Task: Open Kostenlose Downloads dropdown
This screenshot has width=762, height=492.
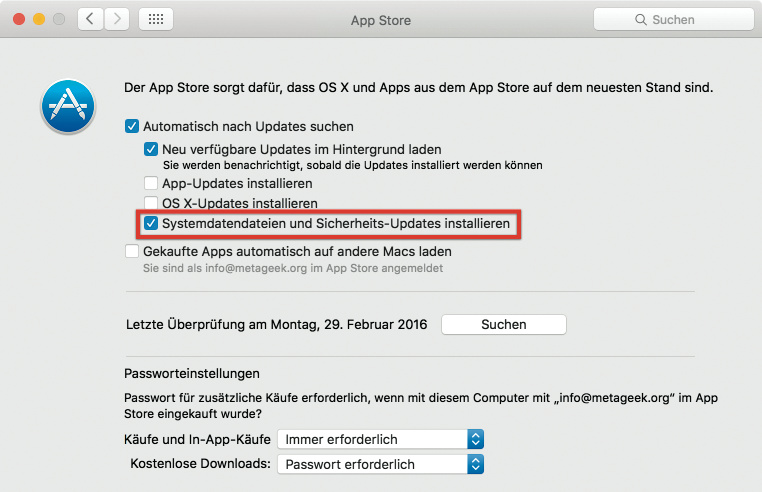Action: 380,464
